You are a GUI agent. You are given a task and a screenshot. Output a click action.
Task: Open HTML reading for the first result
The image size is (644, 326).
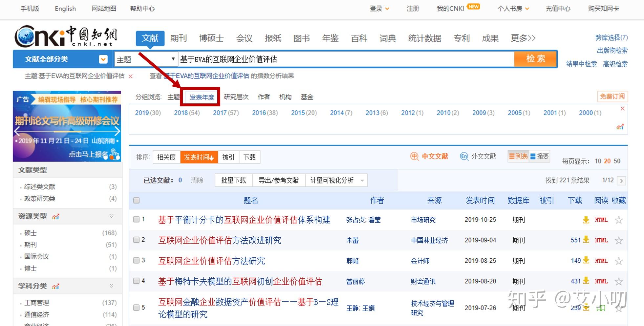tap(601, 220)
